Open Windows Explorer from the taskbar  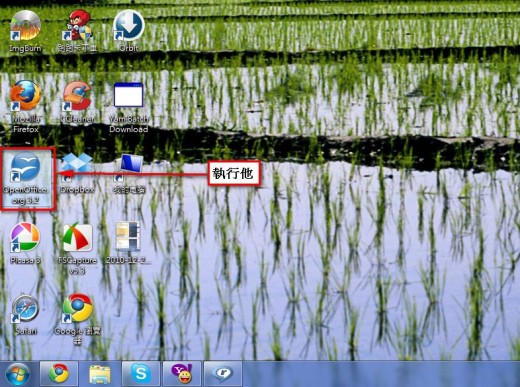click(100, 374)
